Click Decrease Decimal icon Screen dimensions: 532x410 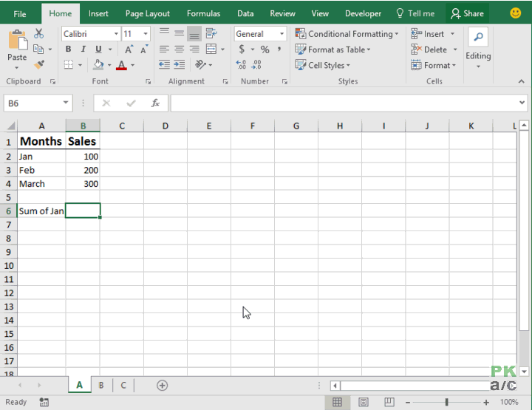[256, 64]
